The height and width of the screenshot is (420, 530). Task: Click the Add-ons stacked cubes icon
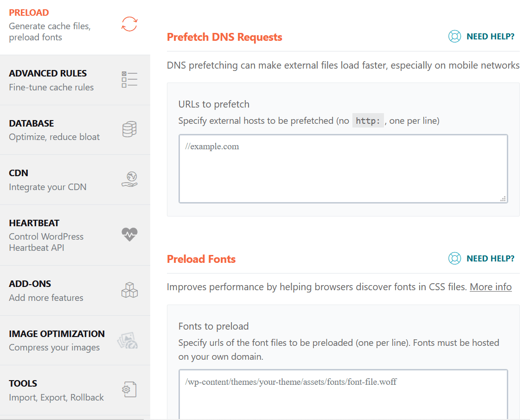pos(129,290)
